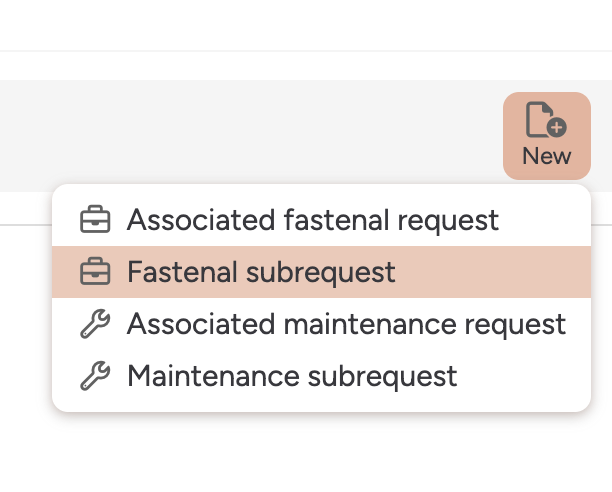Click the "Associated fastenal request" label text
This screenshot has height=492, width=612.
coord(312,219)
